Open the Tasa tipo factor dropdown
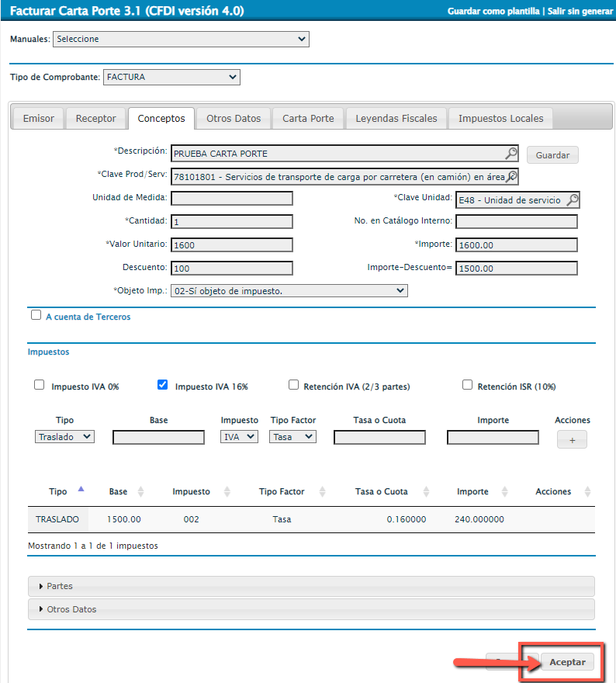 point(292,437)
